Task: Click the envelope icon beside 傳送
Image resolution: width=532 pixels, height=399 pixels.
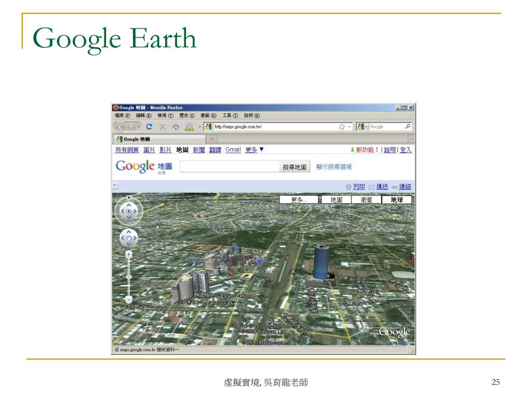Action: click(x=371, y=187)
